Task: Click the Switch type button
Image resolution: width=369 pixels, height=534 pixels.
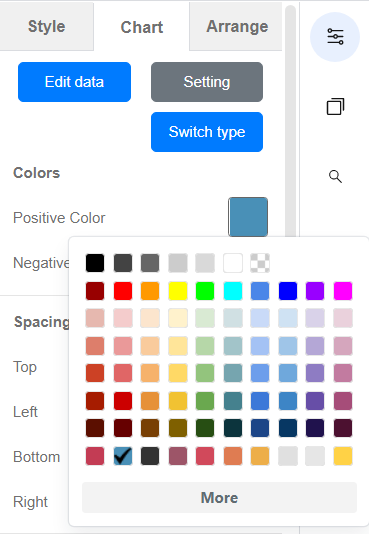Action: coord(207,132)
